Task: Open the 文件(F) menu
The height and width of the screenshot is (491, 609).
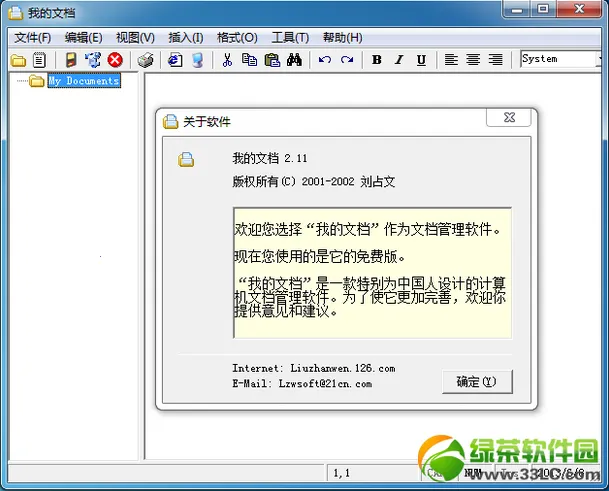Action: pyautogui.click(x=33, y=38)
